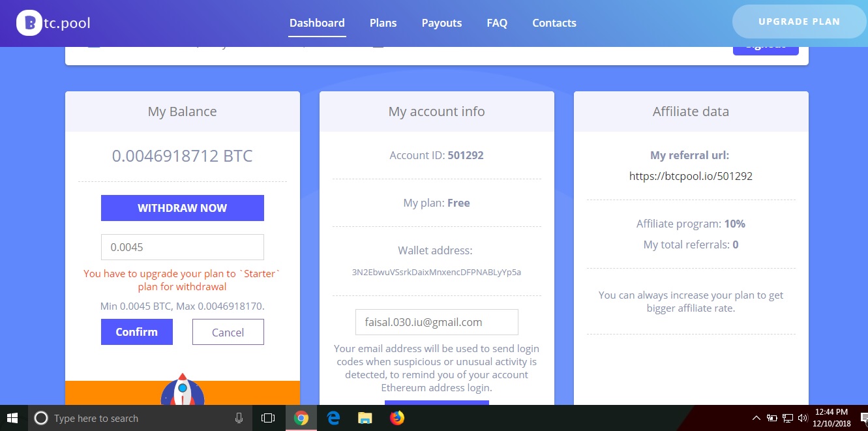Screen dimensions: 868x431
Task: Launch Microsoft Edge from the taskbar
Action: coord(333,419)
